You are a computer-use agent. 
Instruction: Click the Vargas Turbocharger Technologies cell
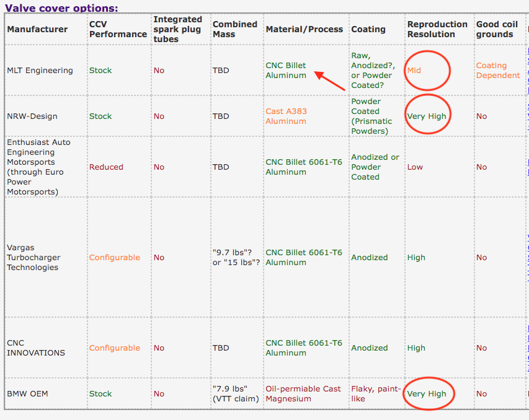tap(33, 258)
